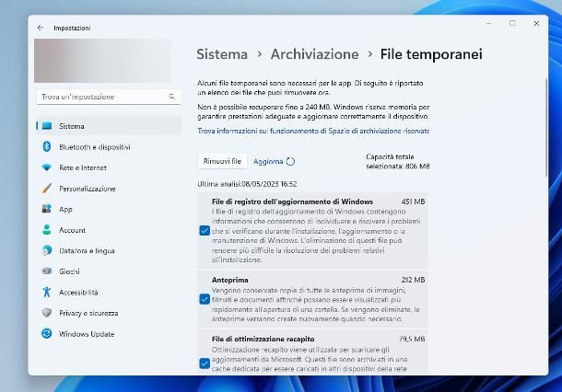Click the Archiviazione breadcrumb
Image resolution: width=562 pixels, height=392 pixels.
point(315,54)
